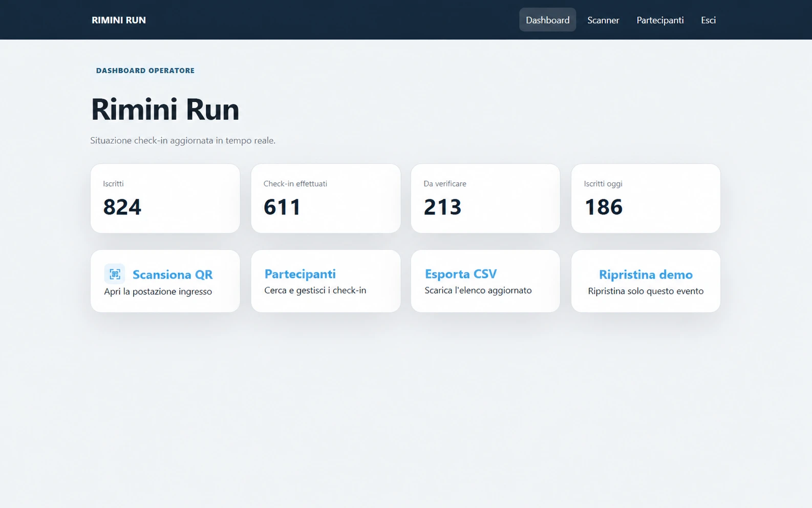Open Partecipanti in the top navigation
Screen dimensions: 812x508
(660, 20)
